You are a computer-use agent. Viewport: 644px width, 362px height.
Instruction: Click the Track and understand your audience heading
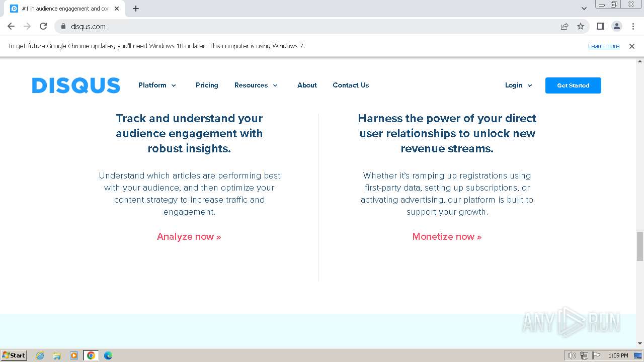coord(189,133)
